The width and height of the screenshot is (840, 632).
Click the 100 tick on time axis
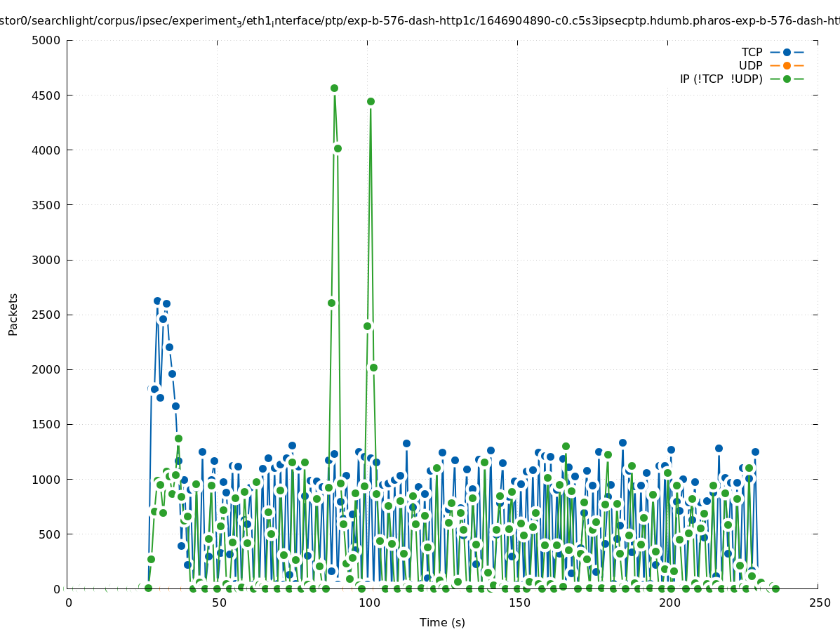coord(368,603)
